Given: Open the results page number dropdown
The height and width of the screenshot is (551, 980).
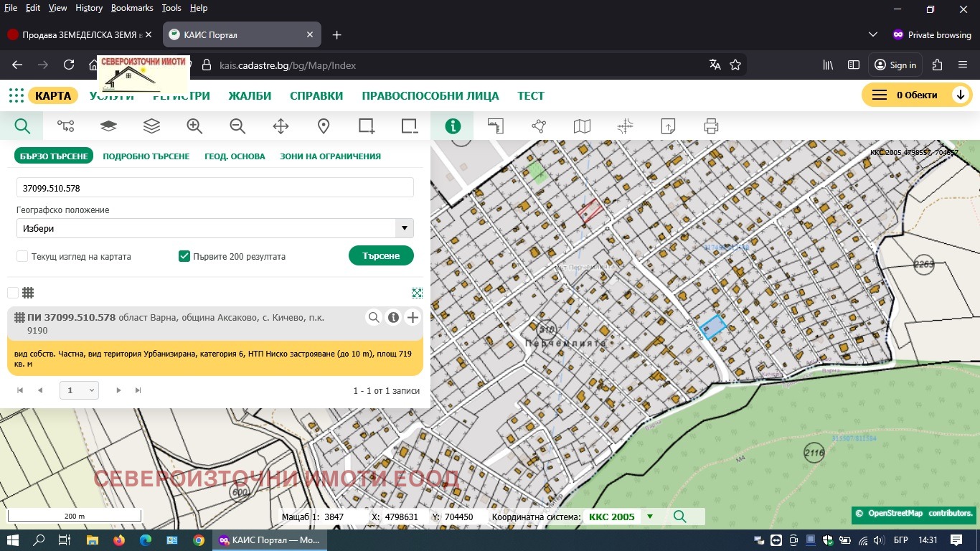Looking at the screenshot, I should [79, 390].
